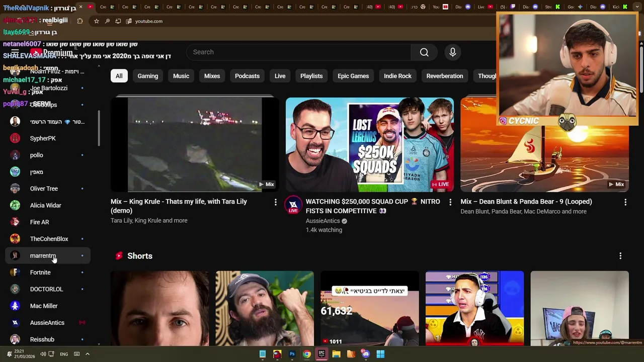Open the Short showing 61,632 counter
The height and width of the screenshot is (362, 644).
(x=370, y=309)
